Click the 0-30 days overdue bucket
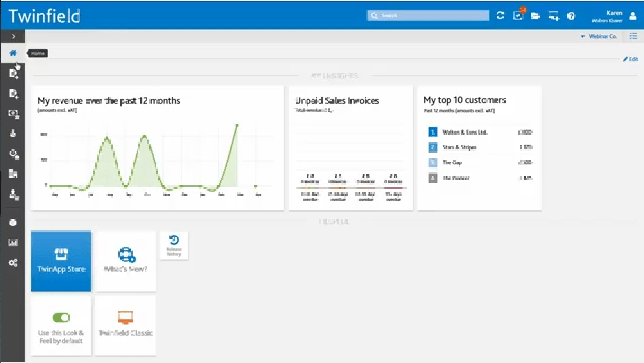Image resolution: width=644 pixels, height=363 pixels. tap(310, 187)
